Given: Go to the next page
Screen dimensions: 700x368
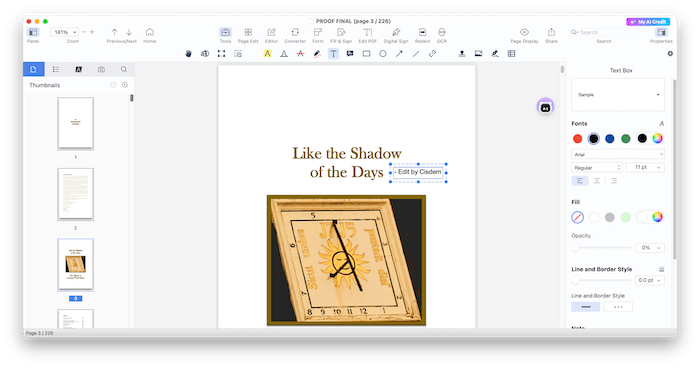Looking at the screenshot, I should tap(129, 32).
